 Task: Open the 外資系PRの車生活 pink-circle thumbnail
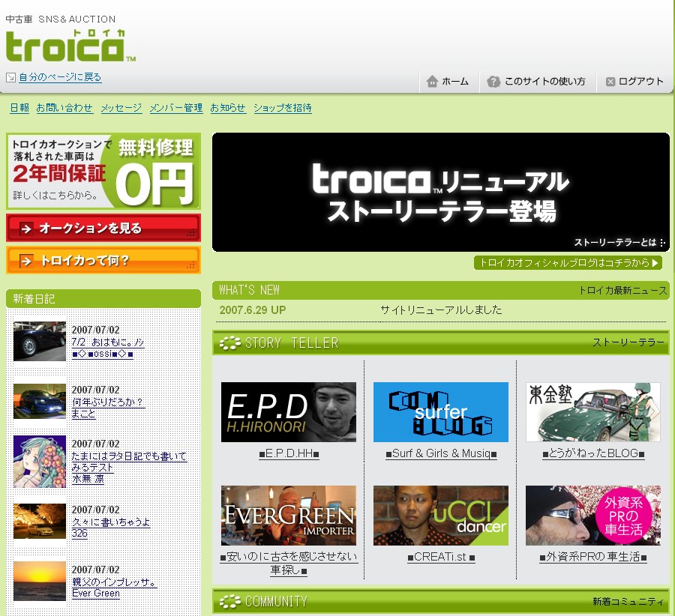coord(592,516)
